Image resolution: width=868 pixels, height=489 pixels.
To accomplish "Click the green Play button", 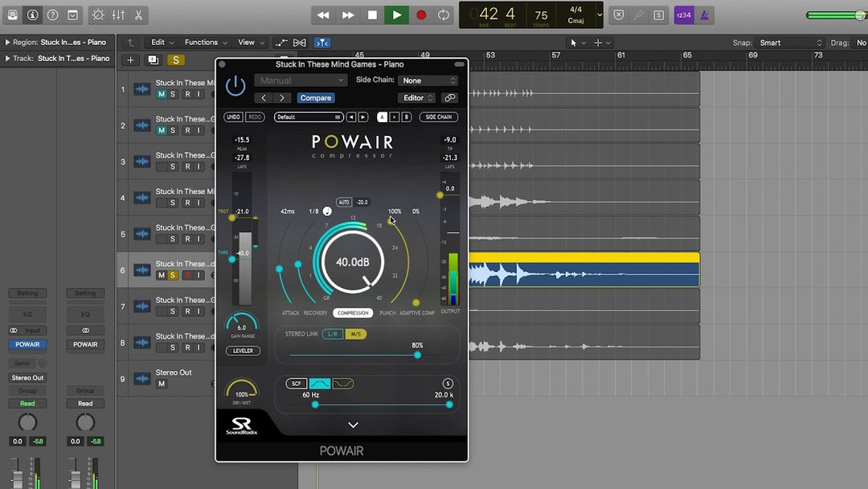I will tap(397, 15).
